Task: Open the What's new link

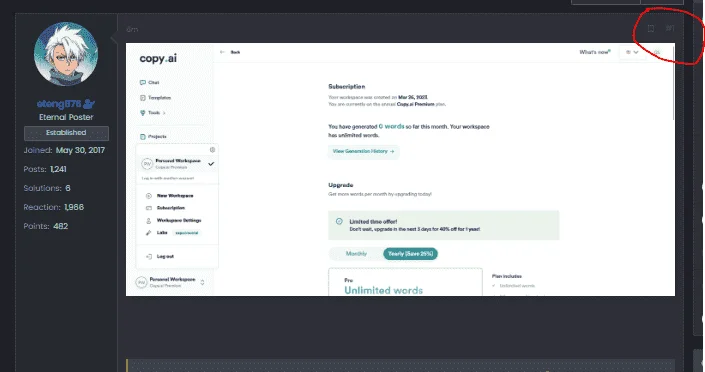Action: coord(595,52)
